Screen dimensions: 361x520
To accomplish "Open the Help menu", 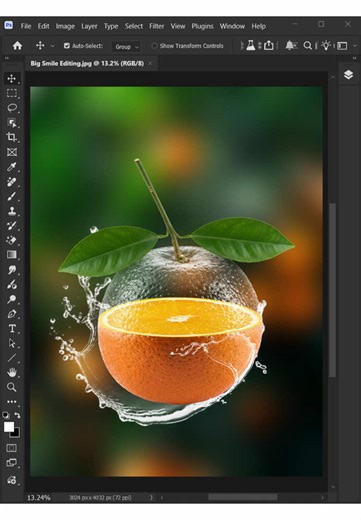I will [x=258, y=26].
